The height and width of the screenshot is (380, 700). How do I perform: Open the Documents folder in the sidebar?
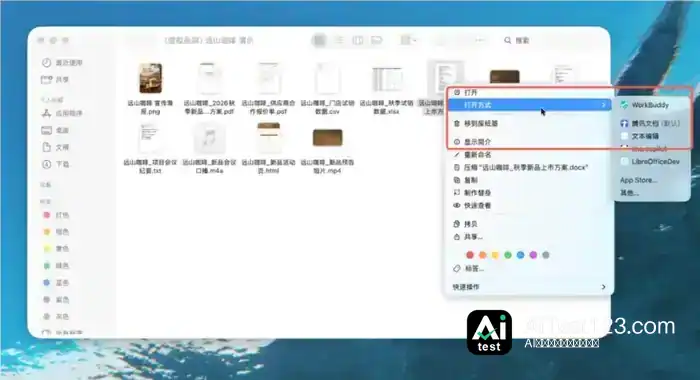point(55,147)
